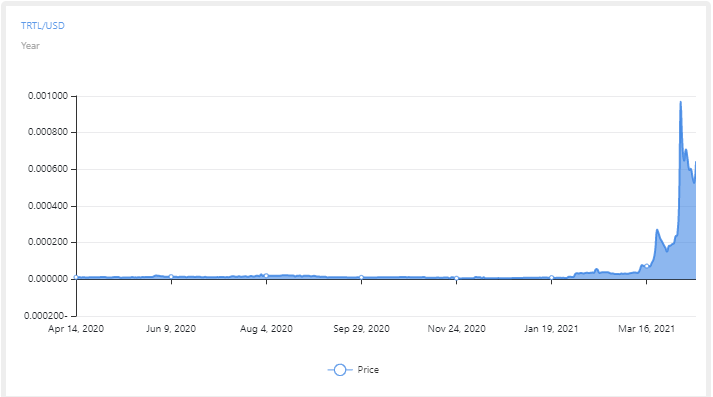The width and height of the screenshot is (713, 397).
Task: Toggle Price series via legend circle icon
Action: 340,370
